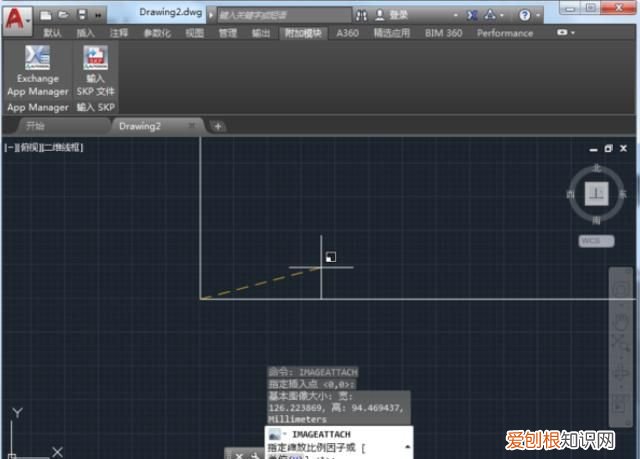Image resolution: width=640 pixels, height=459 pixels.
Task: Click the IMAGEATTACH command icon in command line
Action: coord(275,434)
